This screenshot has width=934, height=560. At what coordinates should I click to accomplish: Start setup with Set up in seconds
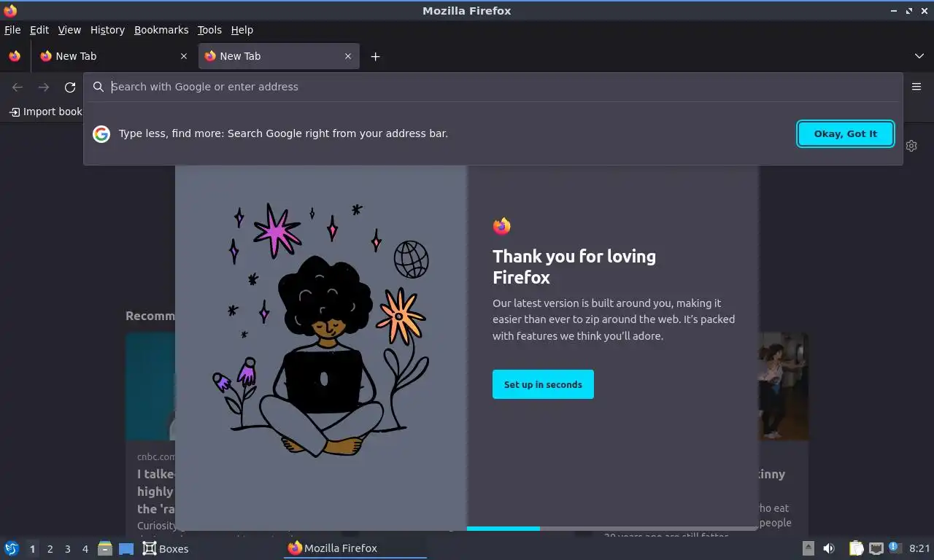[543, 384]
